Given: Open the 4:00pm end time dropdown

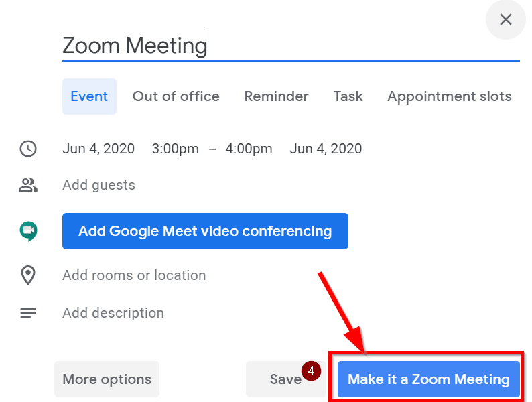Looking at the screenshot, I should coord(249,149).
